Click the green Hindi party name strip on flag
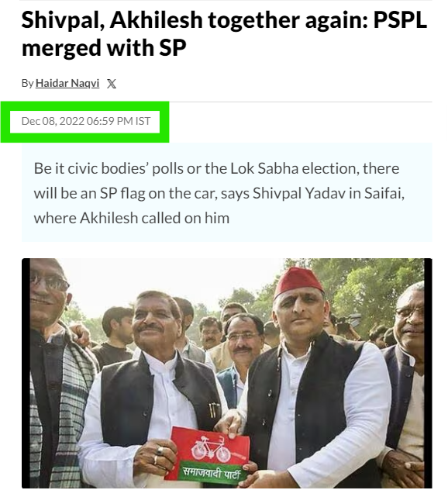Viewport: 448px width, 490px height. pyautogui.click(x=211, y=472)
